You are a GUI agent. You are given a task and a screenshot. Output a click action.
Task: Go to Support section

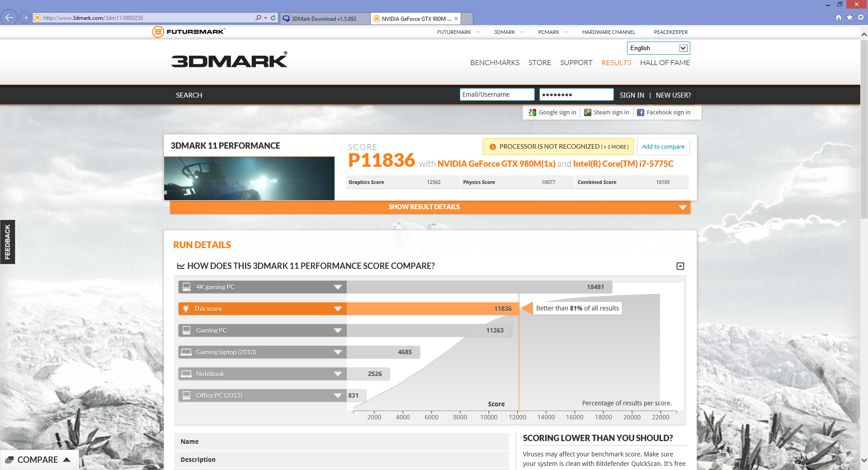coord(576,63)
